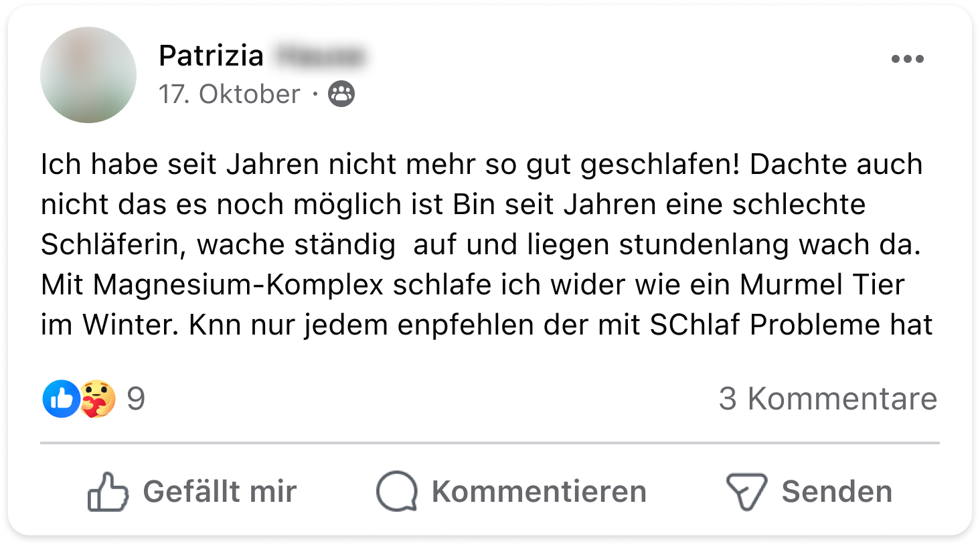Click the word "Schläferin" in the post

tap(113, 245)
